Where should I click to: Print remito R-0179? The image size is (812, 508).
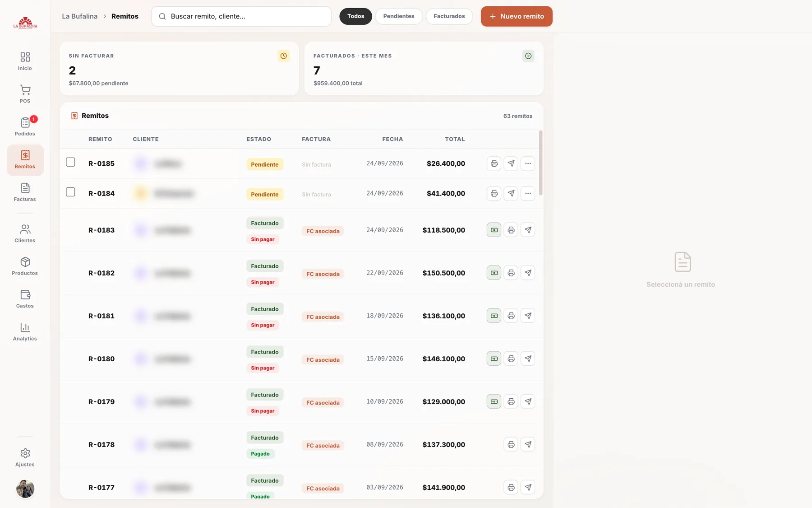(511, 401)
